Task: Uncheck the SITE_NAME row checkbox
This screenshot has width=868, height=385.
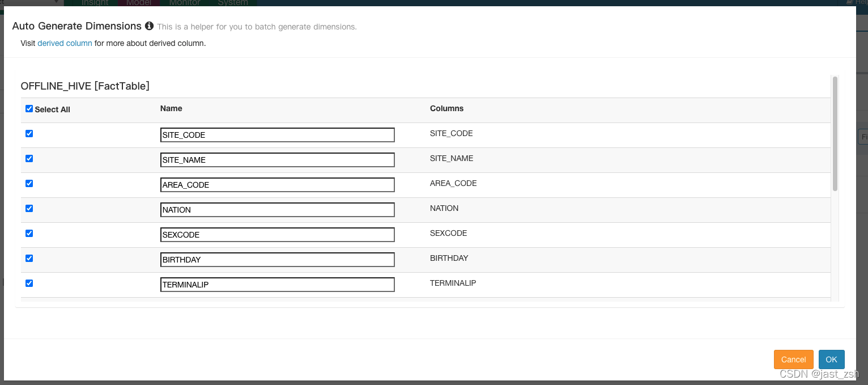Action: [29, 159]
